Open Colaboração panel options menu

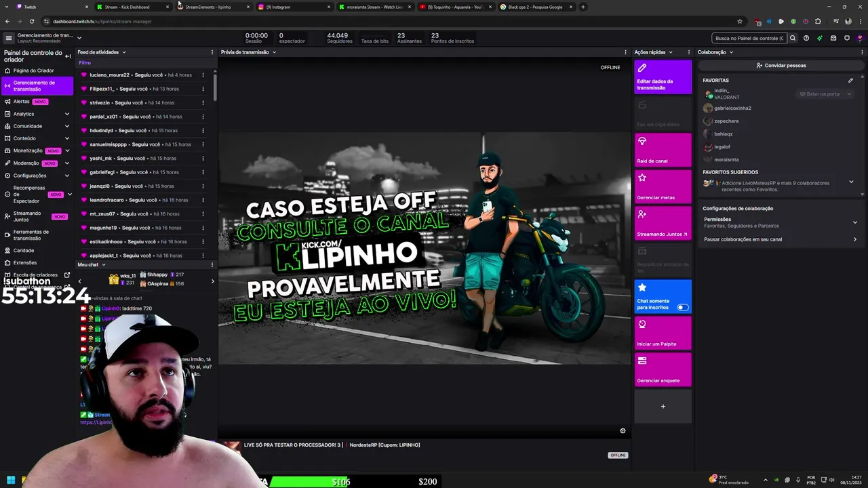861,52
